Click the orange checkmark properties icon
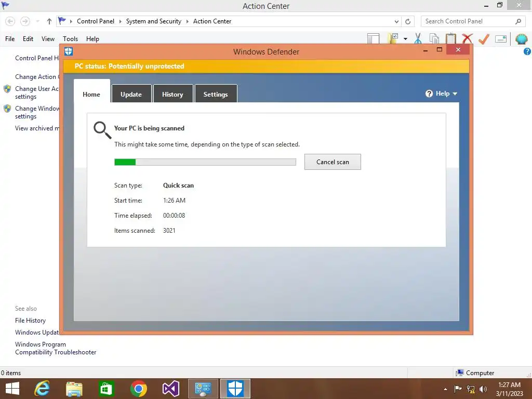This screenshot has width=532, height=399. click(484, 38)
